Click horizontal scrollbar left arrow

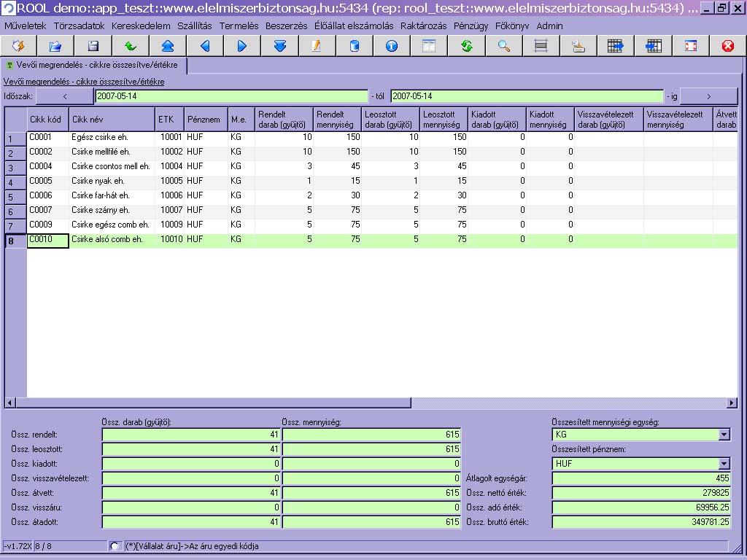coord(10,402)
